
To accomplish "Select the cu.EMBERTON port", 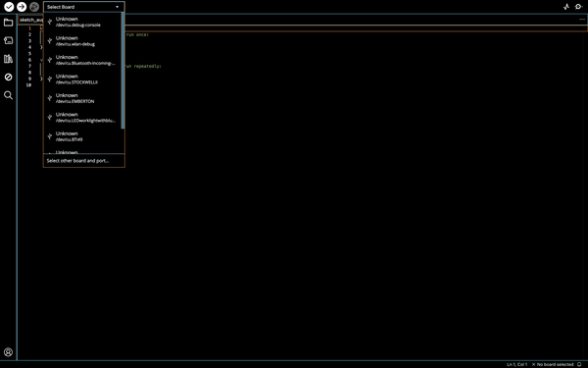I will [82, 98].
